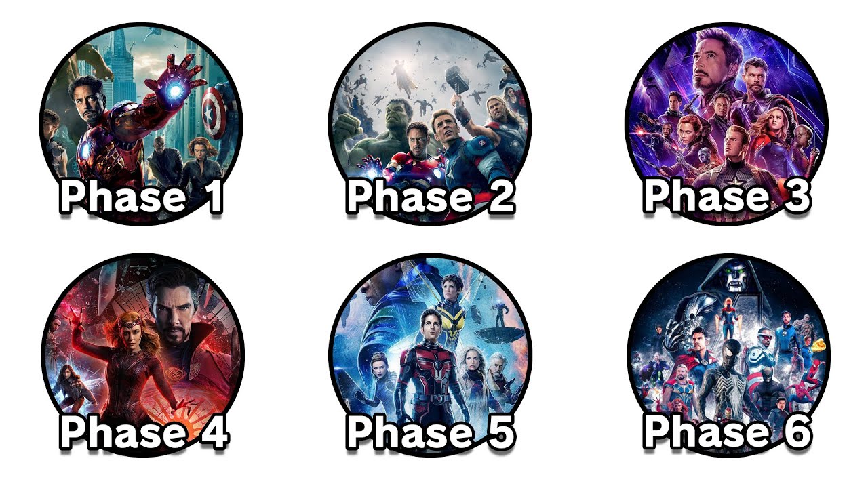Click the "Phase 1" text label

(x=141, y=197)
